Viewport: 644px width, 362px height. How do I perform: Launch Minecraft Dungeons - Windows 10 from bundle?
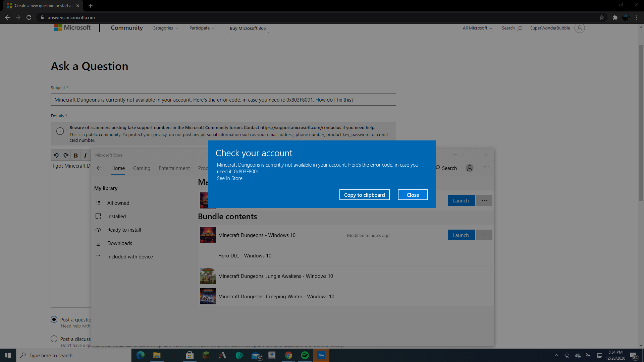click(461, 235)
